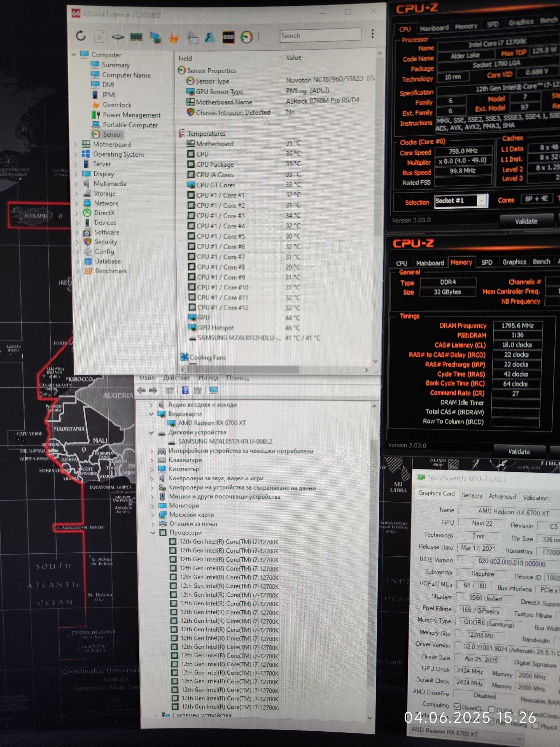Switch to the Bench tab in lower CPU-Z

point(542,261)
